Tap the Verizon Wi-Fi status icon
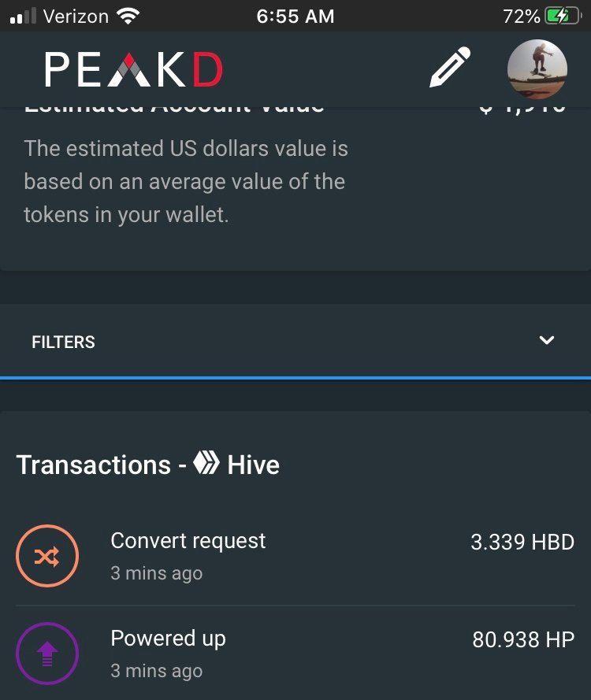Screen dimensions: 591x700 point(128,17)
